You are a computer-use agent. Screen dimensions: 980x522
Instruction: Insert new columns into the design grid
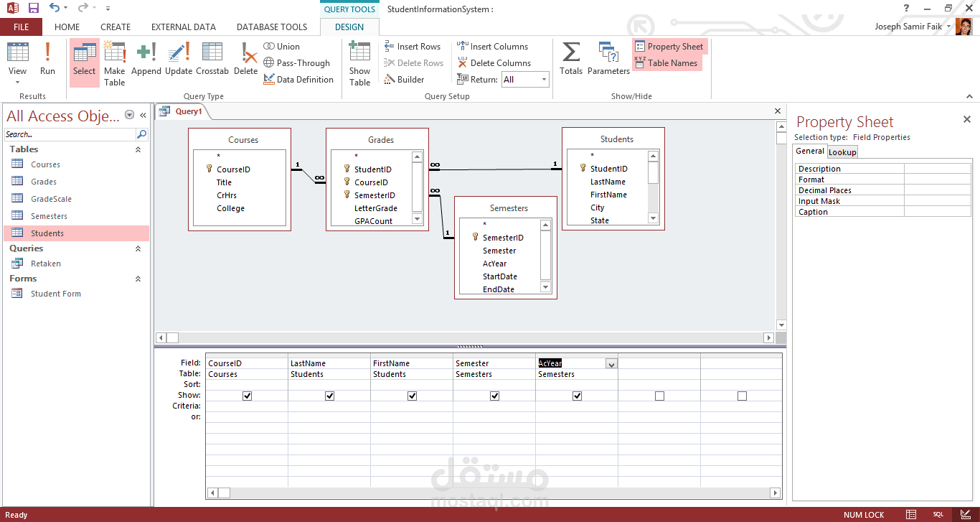[x=499, y=46]
